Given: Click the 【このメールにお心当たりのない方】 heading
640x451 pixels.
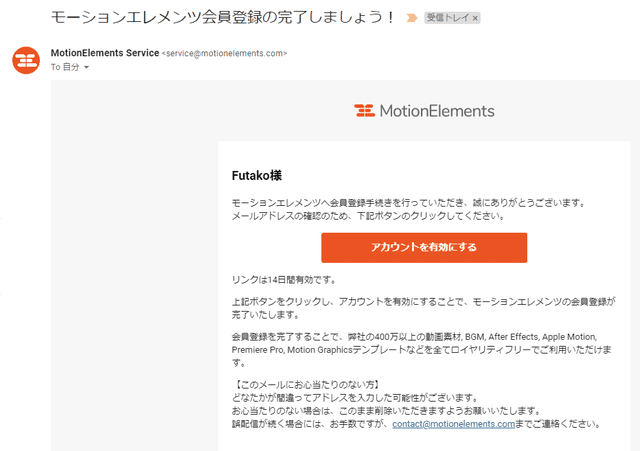Looking at the screenshot, I should tap(307, 384).
